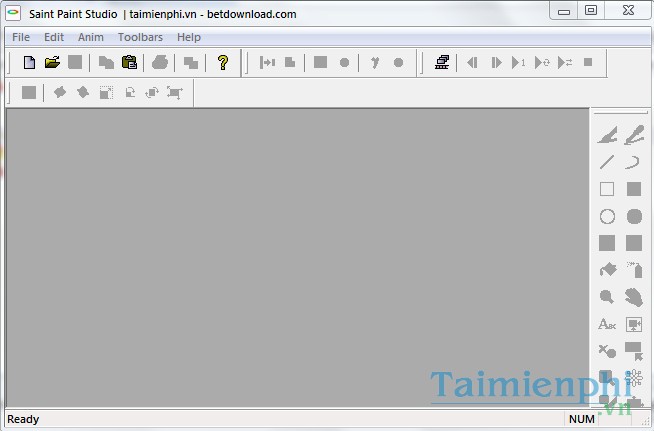The height and width of the screenshot is (431, 654).
Task: Open the Toolbars menu
Action: click(x=140, y=37)
